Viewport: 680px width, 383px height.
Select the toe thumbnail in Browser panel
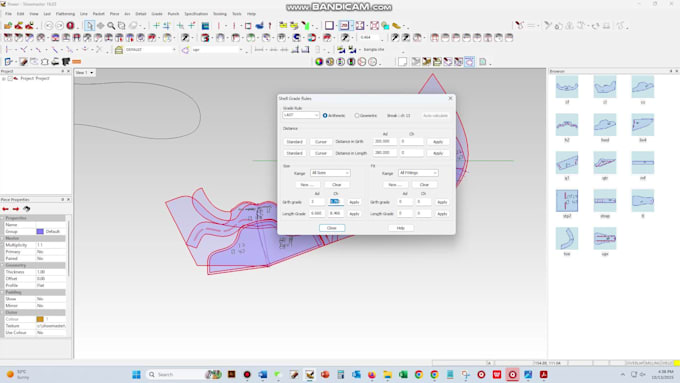[x=567, y=239]
